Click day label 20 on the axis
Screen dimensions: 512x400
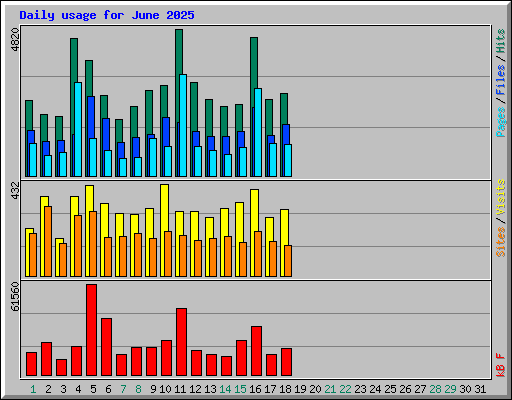click(315, 389)
